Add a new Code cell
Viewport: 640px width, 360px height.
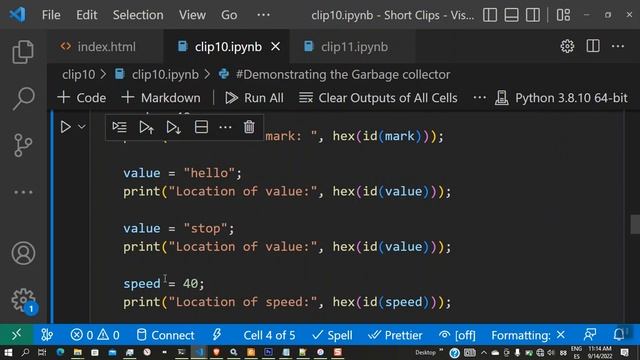pyautogui.click(x=82, y=98)
